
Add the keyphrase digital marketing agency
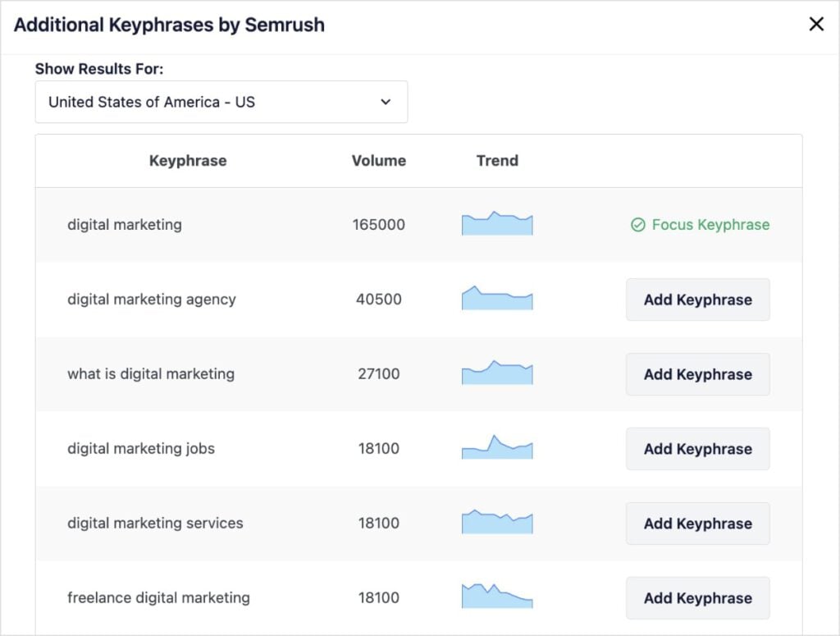tap(697, 300)
